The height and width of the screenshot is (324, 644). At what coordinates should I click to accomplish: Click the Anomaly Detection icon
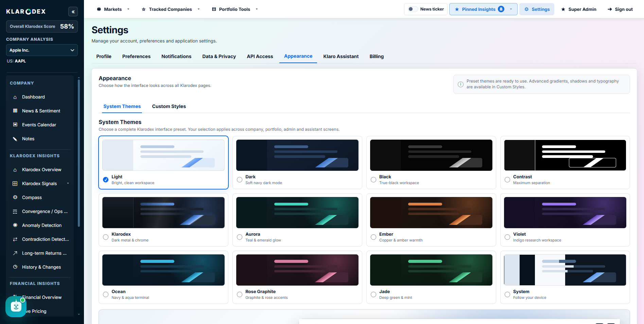15,225
